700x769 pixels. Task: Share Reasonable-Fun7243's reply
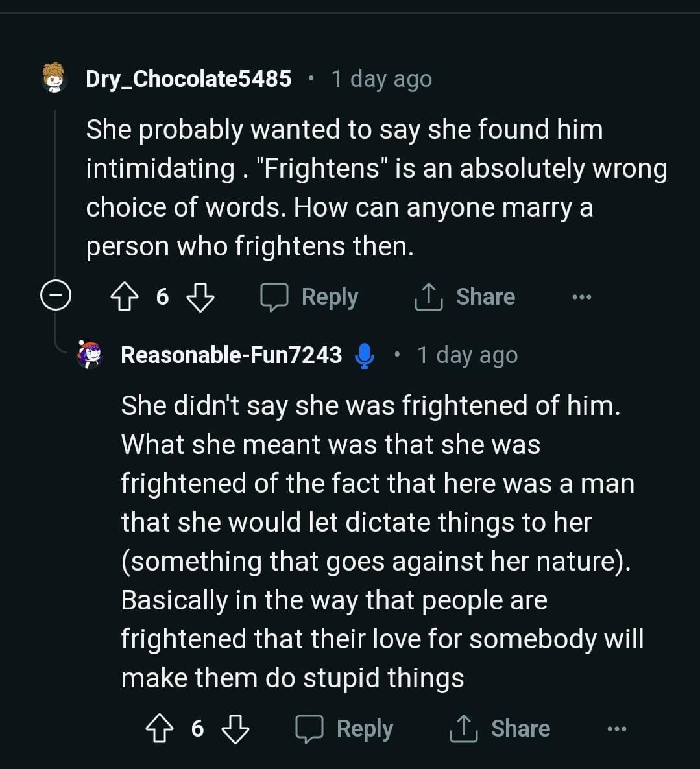click(x=500, y=729)
